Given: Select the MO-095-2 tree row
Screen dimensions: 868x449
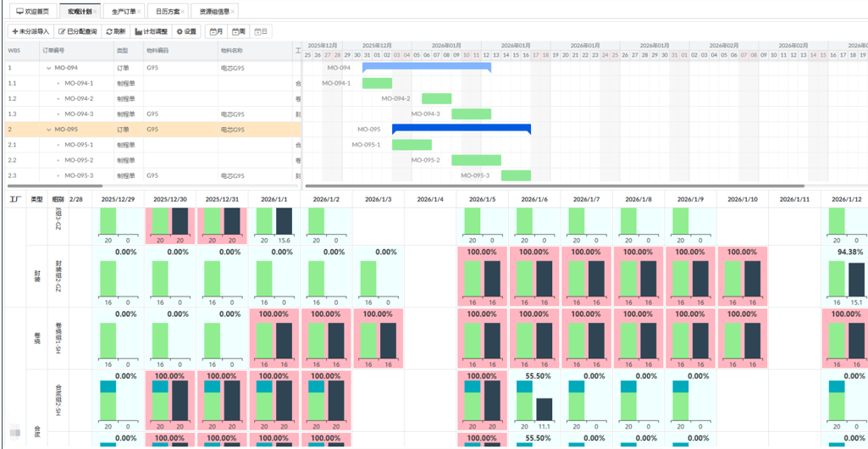Looking at the screenshot, I should point(152,160).
